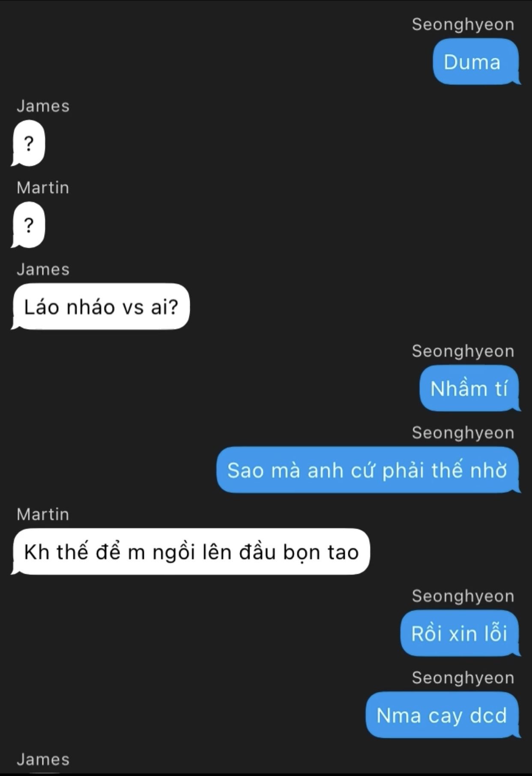Click Seonghyeon name above "Rồi xin lỗi"
This screenshot has height=776, width=532.
[x=463, y=596]
